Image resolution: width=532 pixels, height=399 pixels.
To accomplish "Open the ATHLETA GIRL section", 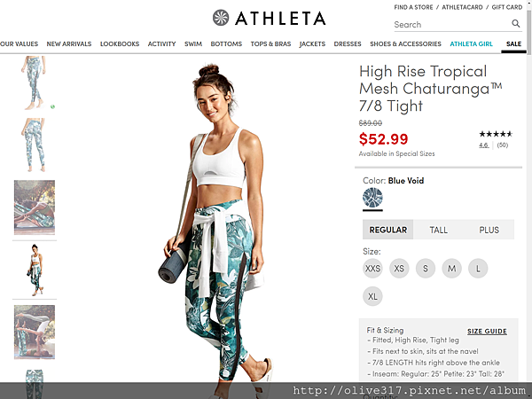I will coord(471,43).
